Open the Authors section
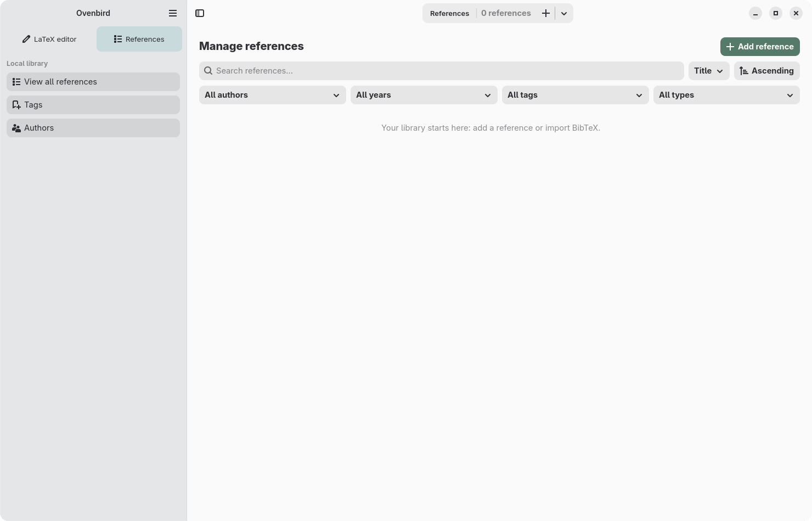812x521 pixels. (93, 128)
